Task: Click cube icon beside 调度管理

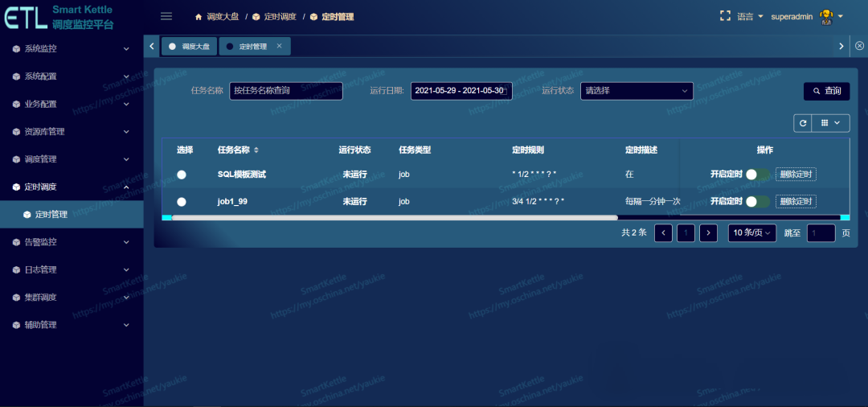Action: point(16,159)
